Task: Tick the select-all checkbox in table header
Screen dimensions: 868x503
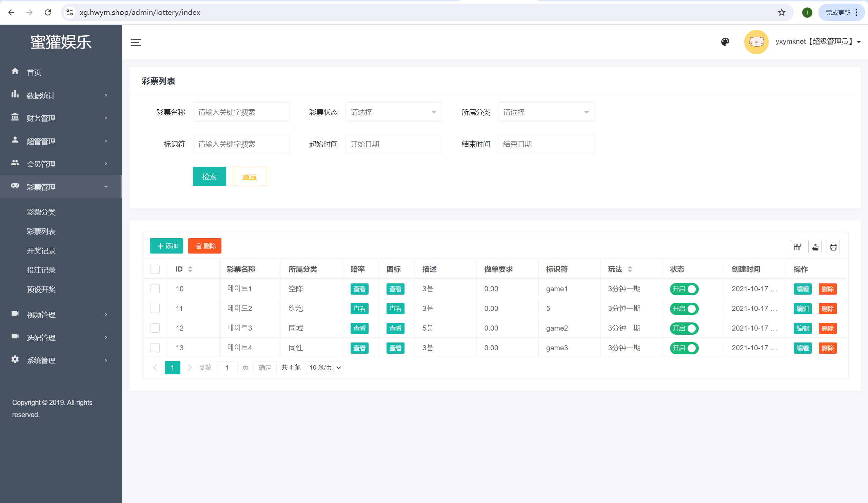Action: point(155,269)
